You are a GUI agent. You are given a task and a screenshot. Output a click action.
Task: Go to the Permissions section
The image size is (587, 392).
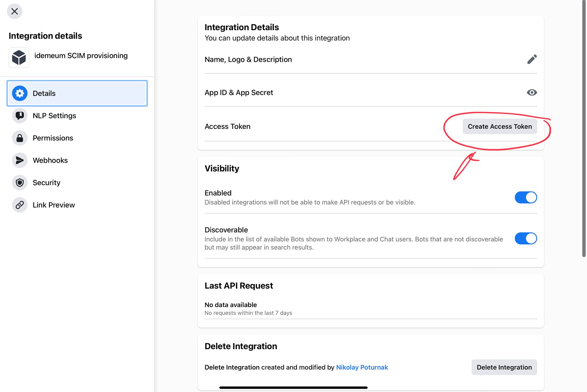(77, 138)
